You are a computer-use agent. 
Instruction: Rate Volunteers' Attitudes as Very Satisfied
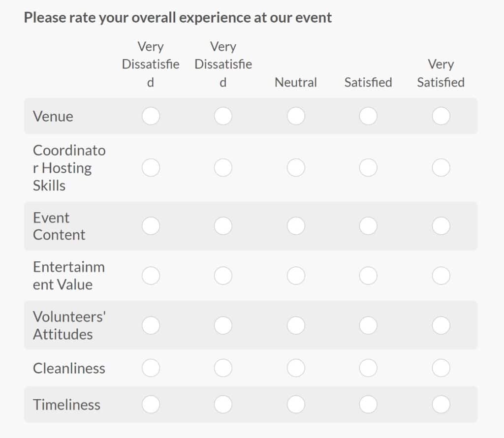point(441,325)
